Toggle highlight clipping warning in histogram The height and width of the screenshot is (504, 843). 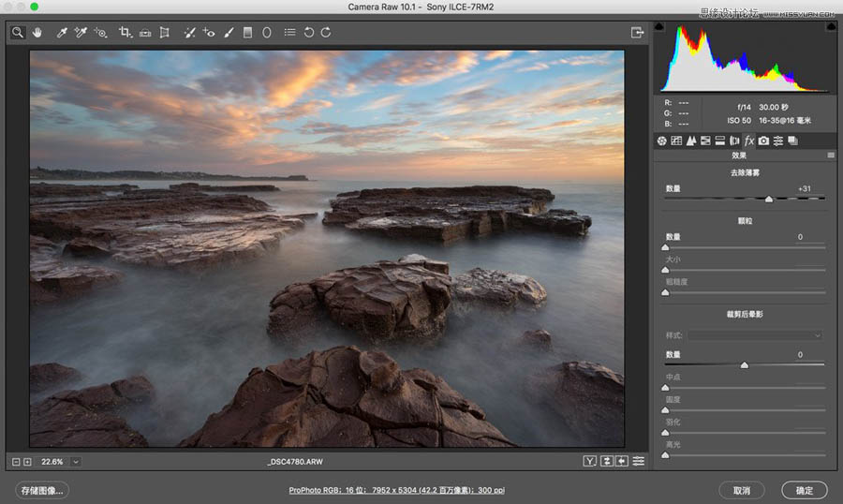833,26
